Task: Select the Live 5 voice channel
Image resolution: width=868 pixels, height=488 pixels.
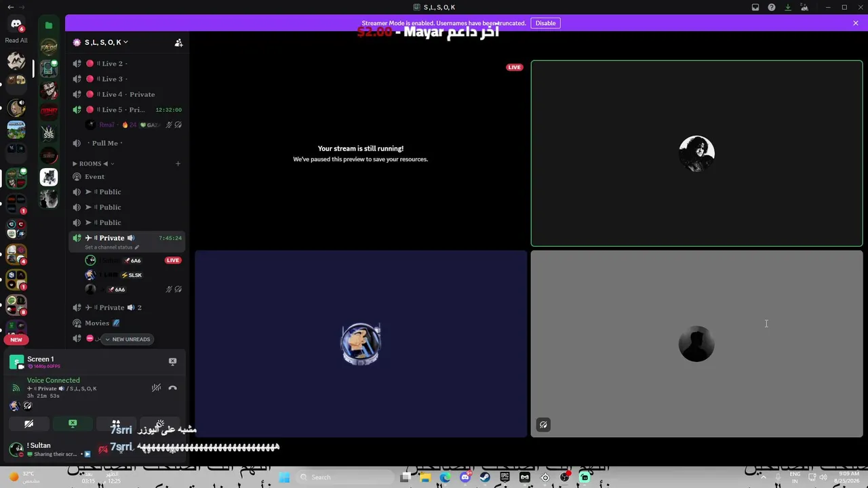Action: coord(127,110)
